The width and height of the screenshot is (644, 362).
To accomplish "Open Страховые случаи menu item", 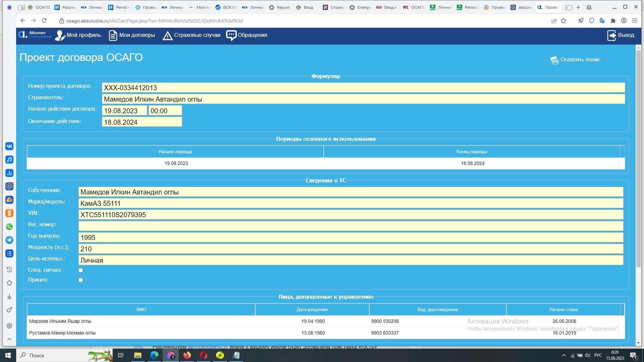I will point(192,35).
